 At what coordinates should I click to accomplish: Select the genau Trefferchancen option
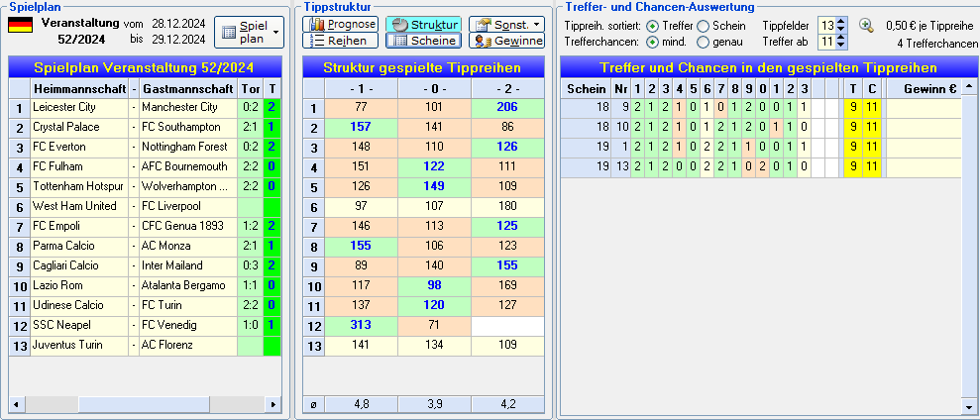click(703, 43)
